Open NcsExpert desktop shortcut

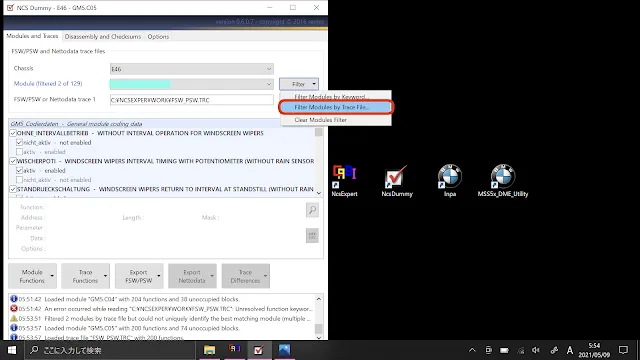(344, 180)
